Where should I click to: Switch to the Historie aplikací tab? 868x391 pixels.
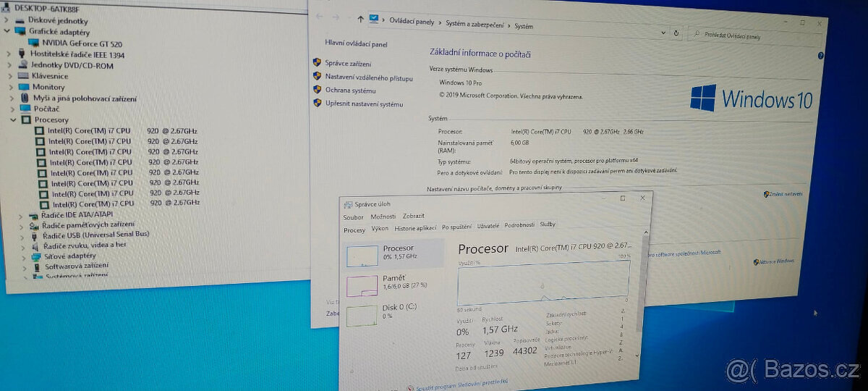[415, 227]
